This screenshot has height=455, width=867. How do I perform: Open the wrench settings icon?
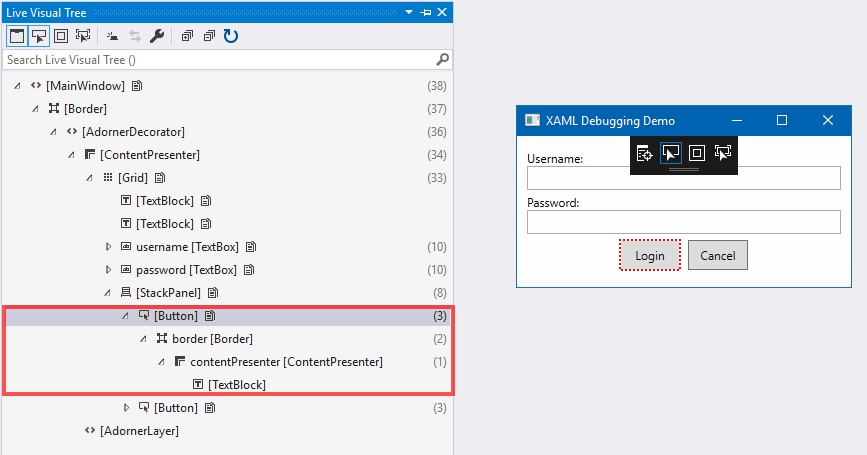[157, 36]
